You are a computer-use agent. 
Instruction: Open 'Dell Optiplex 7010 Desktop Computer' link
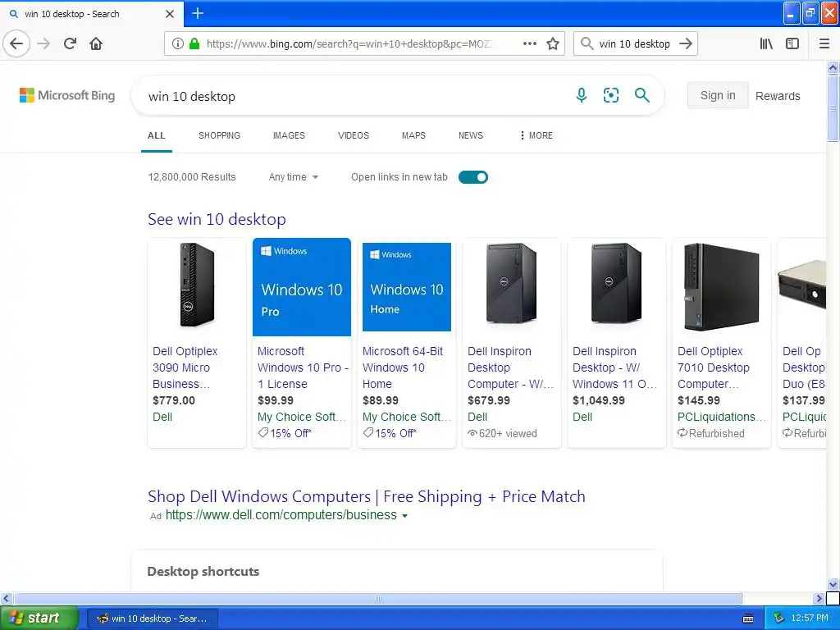click(714, 367)
